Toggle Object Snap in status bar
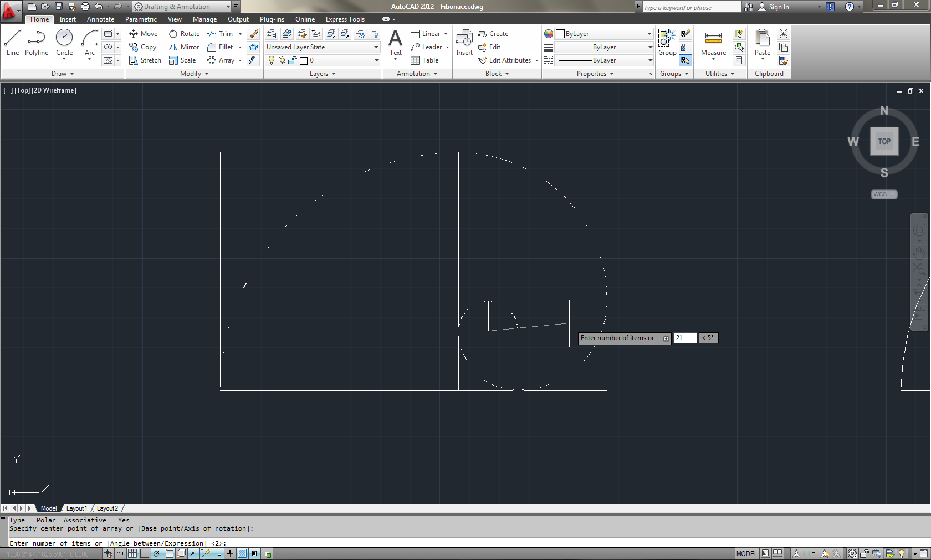 [x=169, y=553]
